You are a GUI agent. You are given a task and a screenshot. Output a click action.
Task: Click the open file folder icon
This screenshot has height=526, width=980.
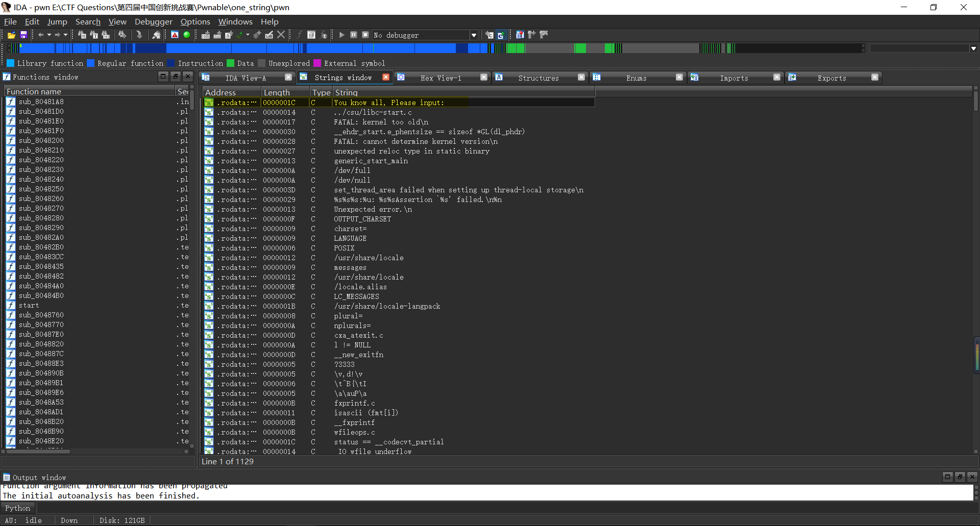coord(11,35)
